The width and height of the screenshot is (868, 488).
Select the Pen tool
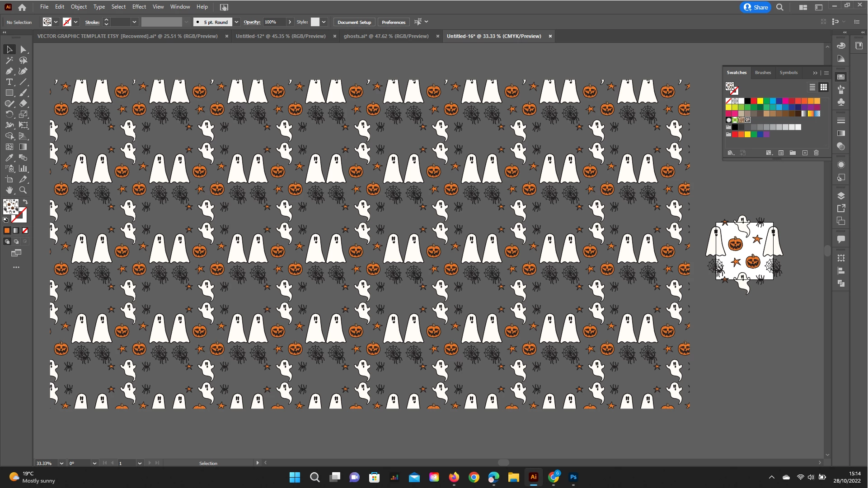[x=9, y=71]
